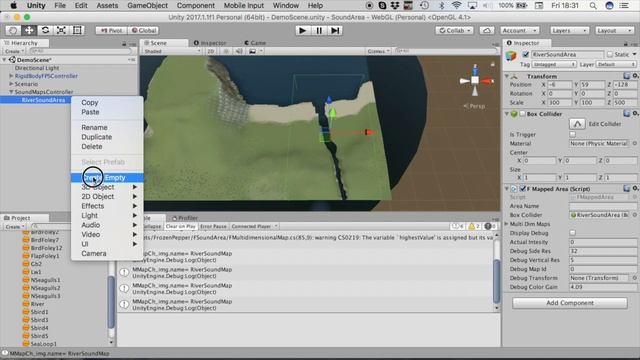The height and width of the screenshot is (360, 640).
Task: Toggle scene lighting icon
Action: (x=226, y=51)
